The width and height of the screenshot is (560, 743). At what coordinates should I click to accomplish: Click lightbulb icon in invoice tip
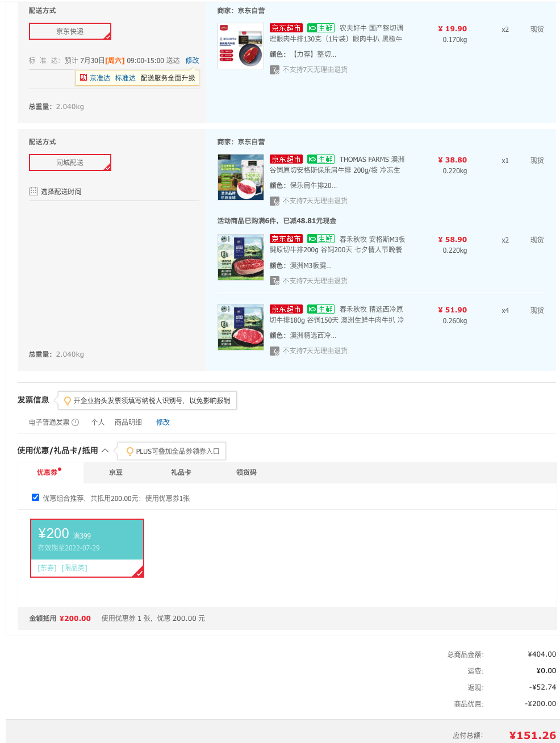[68, 400]
